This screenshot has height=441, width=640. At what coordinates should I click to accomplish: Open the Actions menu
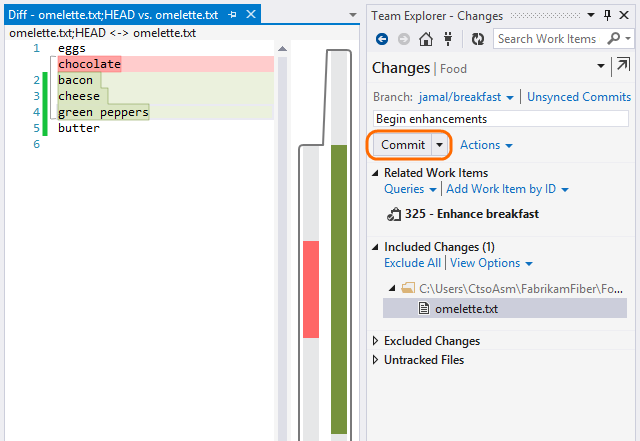pos(486,145)
